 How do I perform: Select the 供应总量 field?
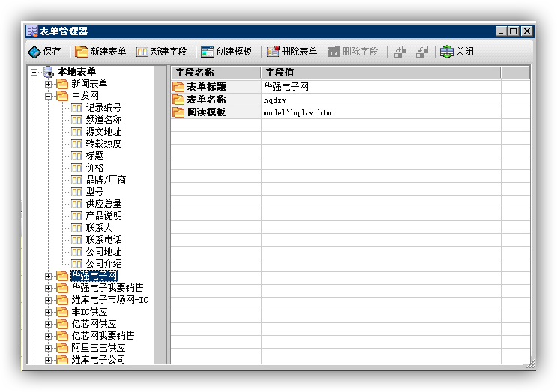coord(103,204)
